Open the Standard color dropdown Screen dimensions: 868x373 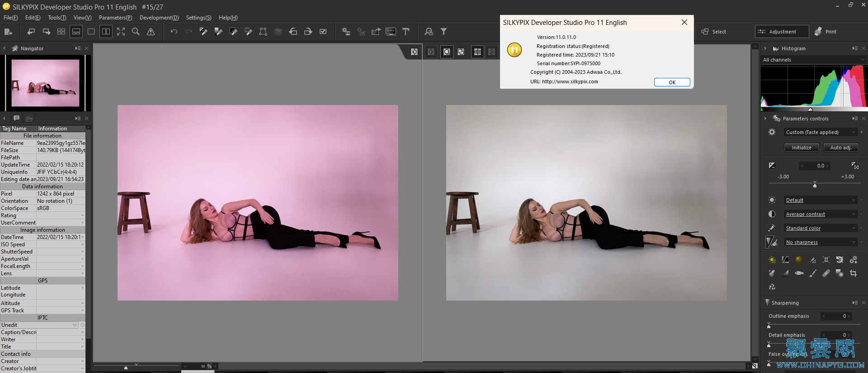point(821,228)
